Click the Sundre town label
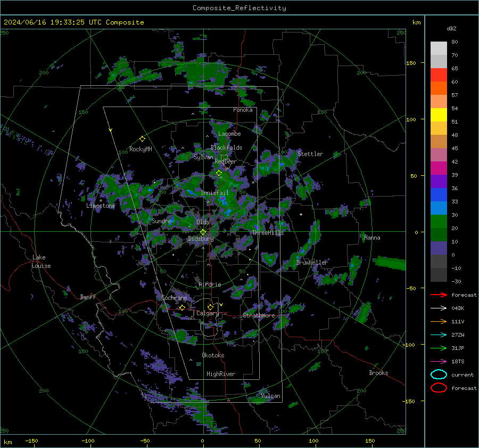Viewport: 479px width, 448px height. (x=161, y=221)
